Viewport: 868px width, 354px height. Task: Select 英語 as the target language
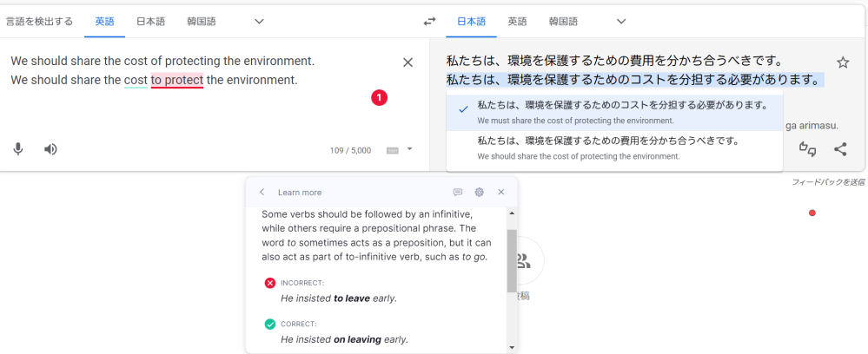point(518,22)
